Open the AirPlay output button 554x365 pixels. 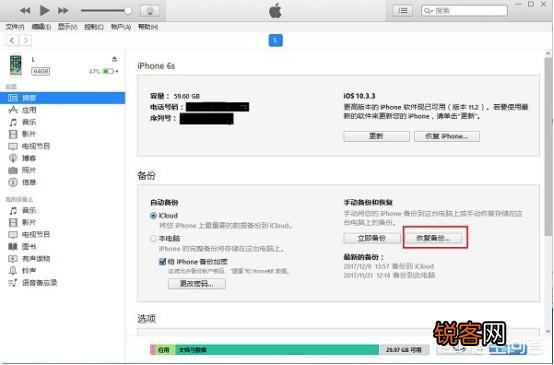pyautogui.click(x=150, y=11)
